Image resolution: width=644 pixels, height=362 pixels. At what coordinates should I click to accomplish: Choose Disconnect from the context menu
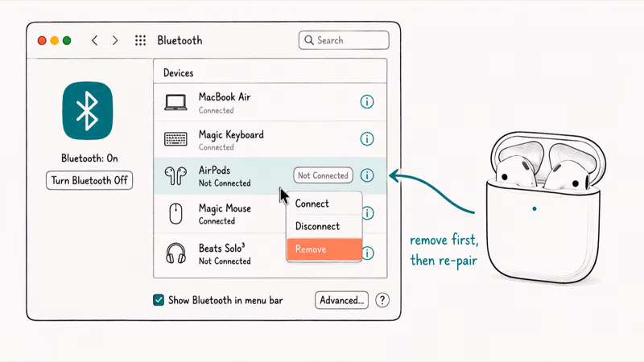pyautogui.click(x=324, y=226)
